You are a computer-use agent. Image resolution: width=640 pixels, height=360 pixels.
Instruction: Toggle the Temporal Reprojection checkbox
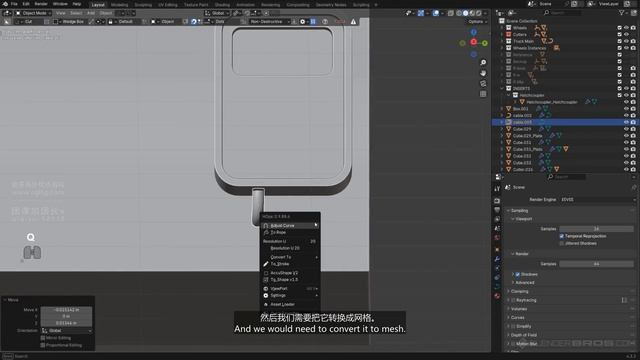tap(562, 236)
